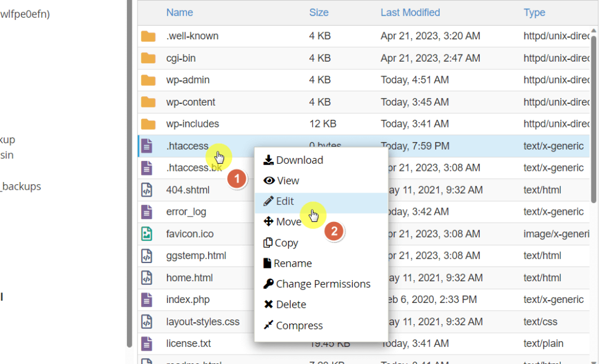This screenshot has width=602, height=364.
Task: Select the ggstemp.html file name
Action: pyautogui.click(x=196, y=256)
